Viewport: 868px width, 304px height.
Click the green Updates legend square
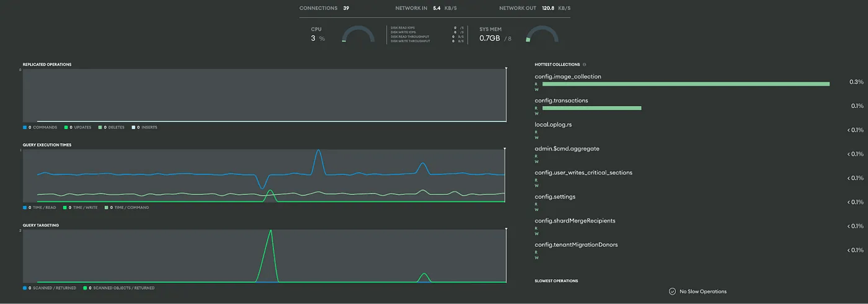pos(66,127)
